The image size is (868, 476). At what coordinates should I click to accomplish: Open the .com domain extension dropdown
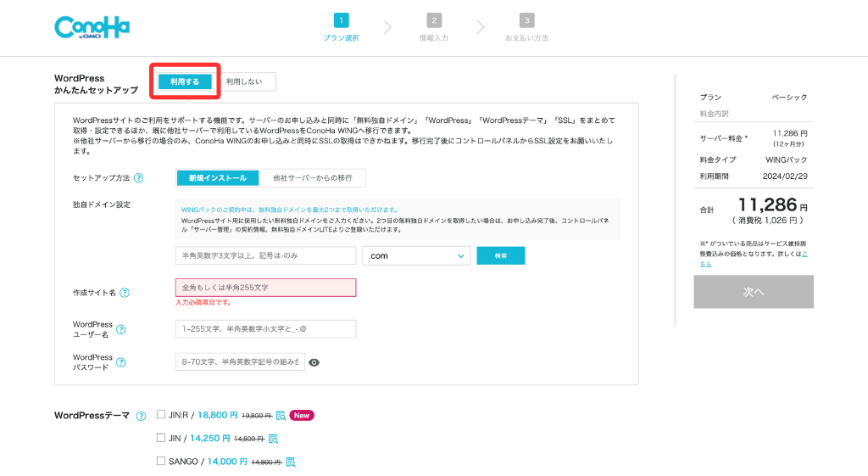[x=416, y=256]
